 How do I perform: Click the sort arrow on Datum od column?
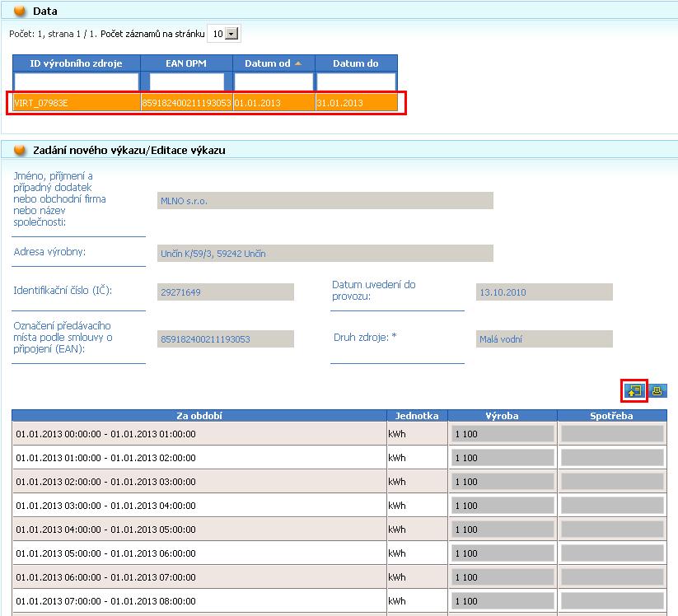tap(298, 63)
